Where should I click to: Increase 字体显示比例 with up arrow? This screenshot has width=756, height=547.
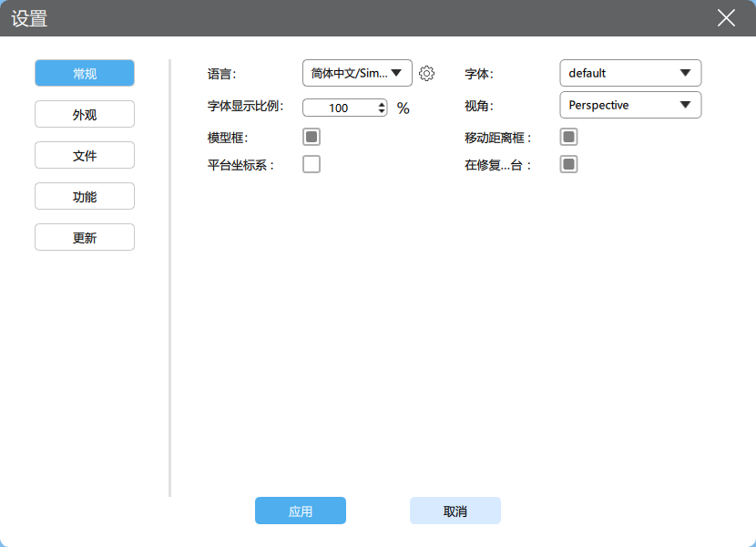click(382, 103)
